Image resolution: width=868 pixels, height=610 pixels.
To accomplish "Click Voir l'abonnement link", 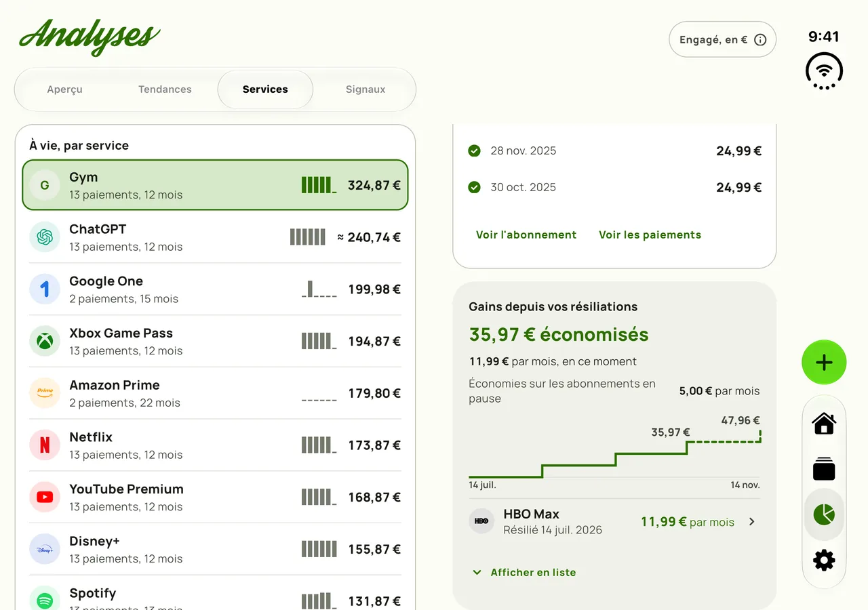I will [526, 235].
